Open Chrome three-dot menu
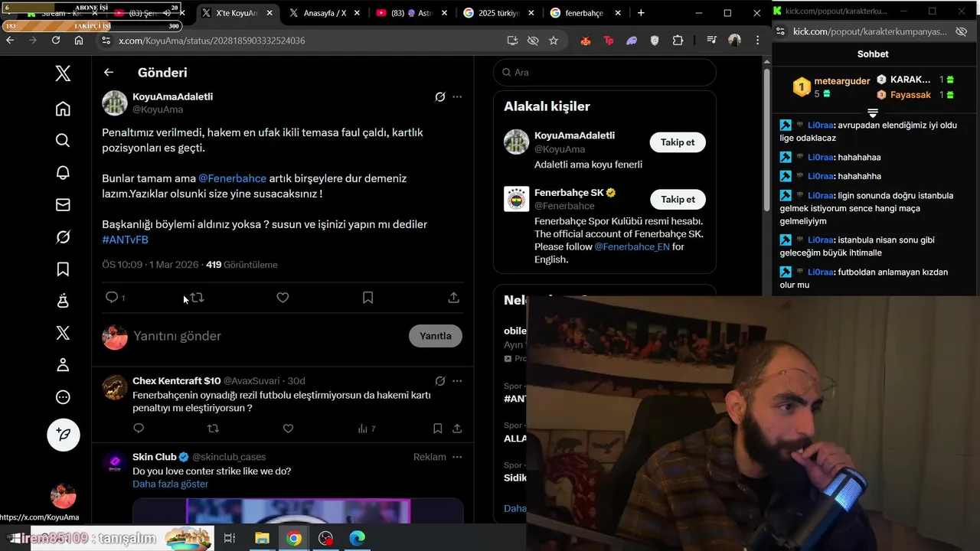Screen dimensions: 980x551 pyautogui.click(x=757, y=41)
